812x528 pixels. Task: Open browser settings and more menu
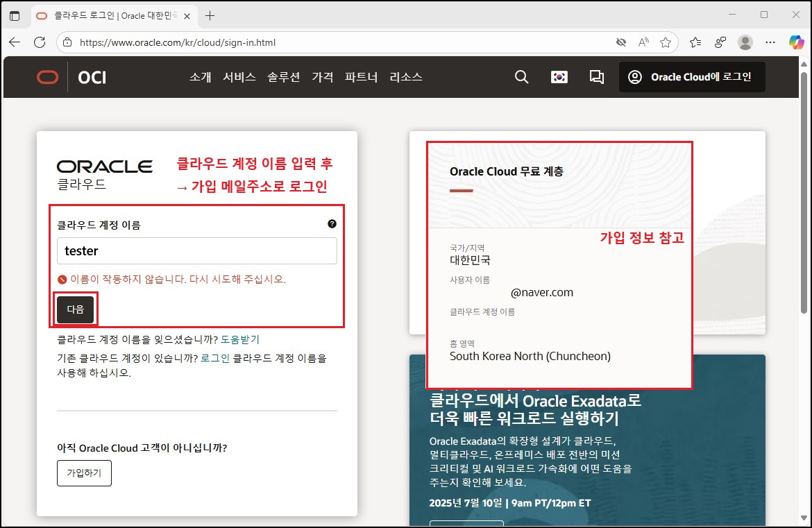click(x=770, y=42)
